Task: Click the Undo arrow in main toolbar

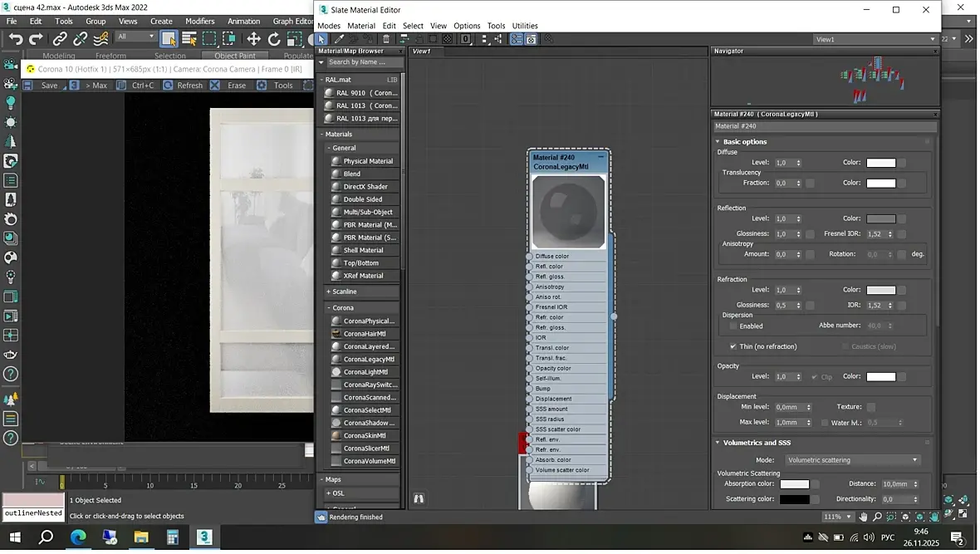Action: click(x=16, y=38)
